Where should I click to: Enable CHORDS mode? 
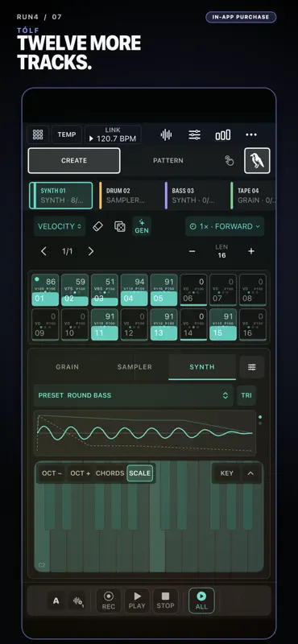click(110, 473)
